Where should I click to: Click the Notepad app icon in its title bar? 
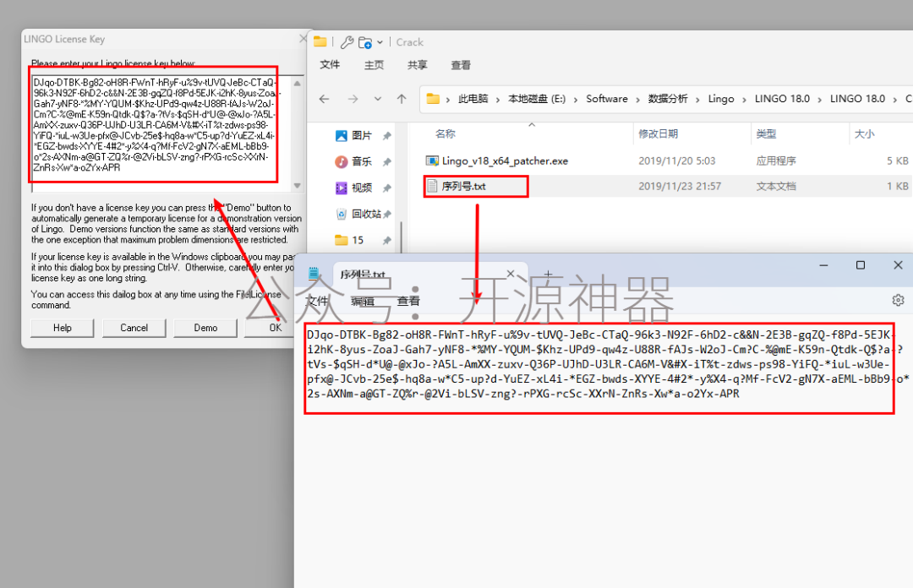click(314, 273)
